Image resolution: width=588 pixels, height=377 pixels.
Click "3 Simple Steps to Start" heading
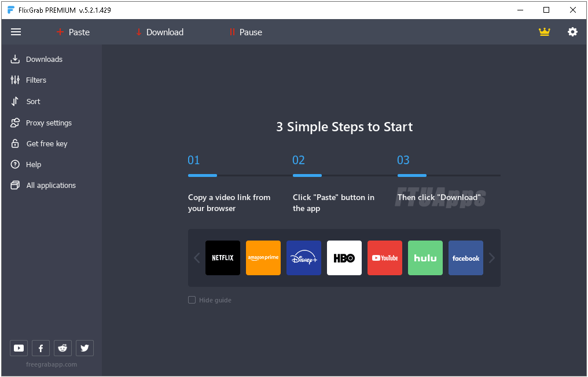click(x=344, y=127)
